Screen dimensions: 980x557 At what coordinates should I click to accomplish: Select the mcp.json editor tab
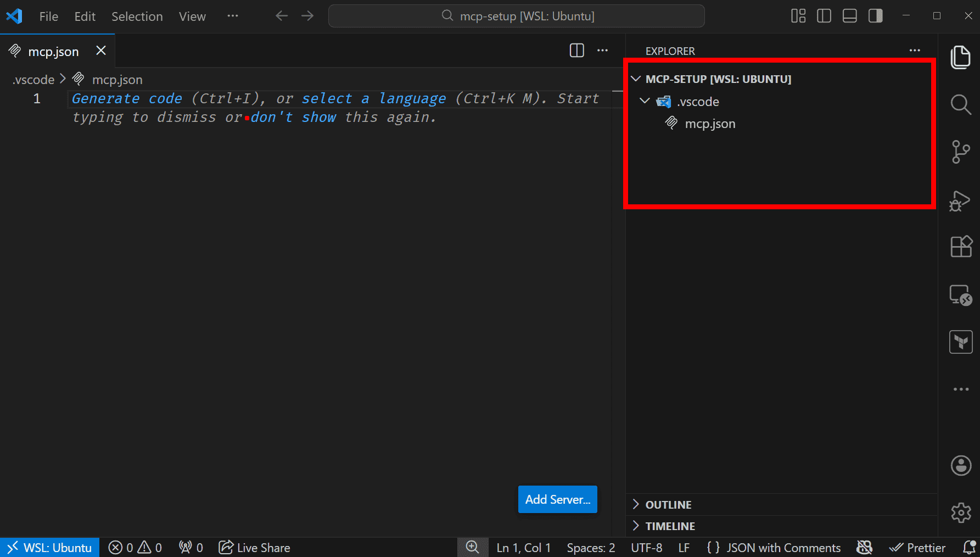[53, 51]
